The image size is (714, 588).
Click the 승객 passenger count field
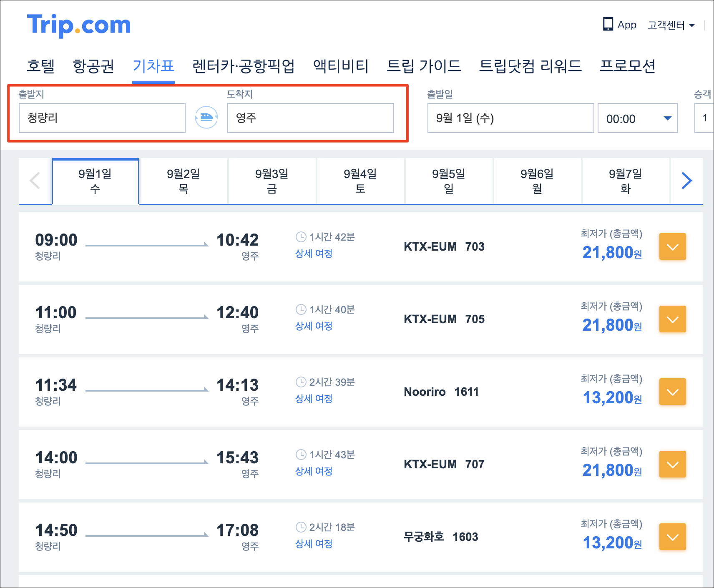(704, 118)
